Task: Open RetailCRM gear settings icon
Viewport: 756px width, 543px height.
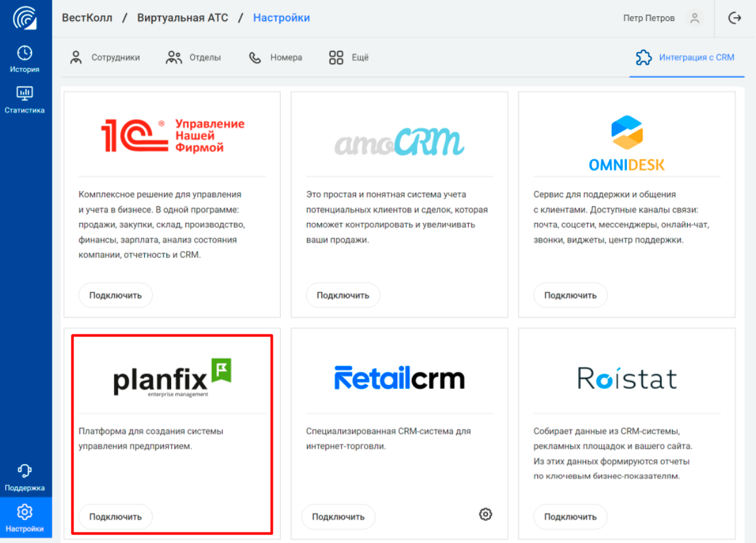Action: click(x=485, y=515)
